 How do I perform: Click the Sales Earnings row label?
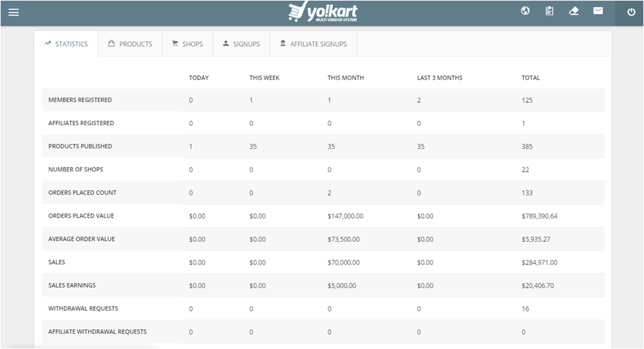click(72, 285)
